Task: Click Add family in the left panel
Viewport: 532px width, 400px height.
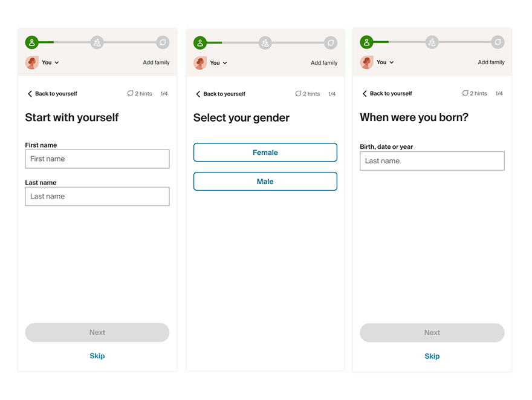Action: click(156, 63)
